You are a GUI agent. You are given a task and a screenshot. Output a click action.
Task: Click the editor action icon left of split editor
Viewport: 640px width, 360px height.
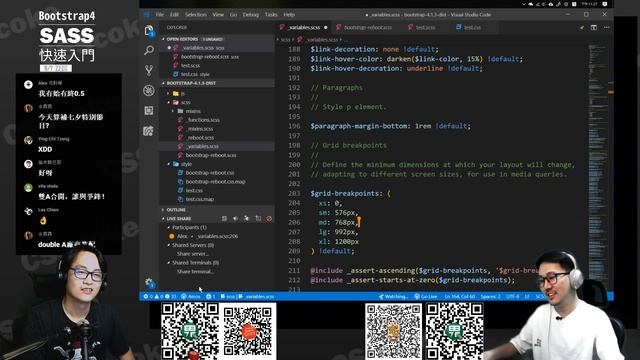[582, 27]
